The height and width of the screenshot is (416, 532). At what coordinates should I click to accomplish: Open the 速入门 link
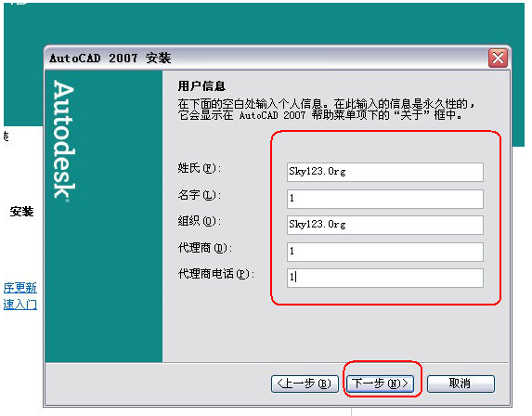[x=20, y=304]
